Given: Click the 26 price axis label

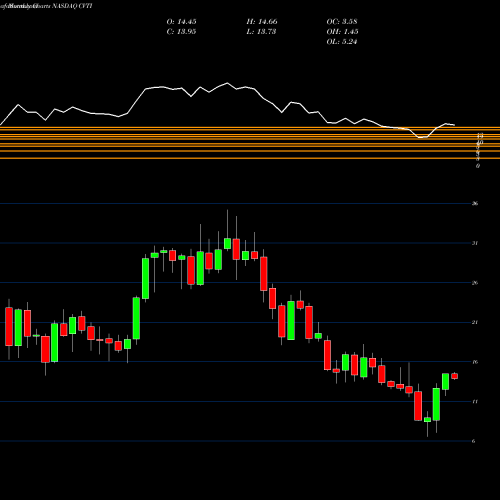Looking at the screenshot, I should point(475,283).
